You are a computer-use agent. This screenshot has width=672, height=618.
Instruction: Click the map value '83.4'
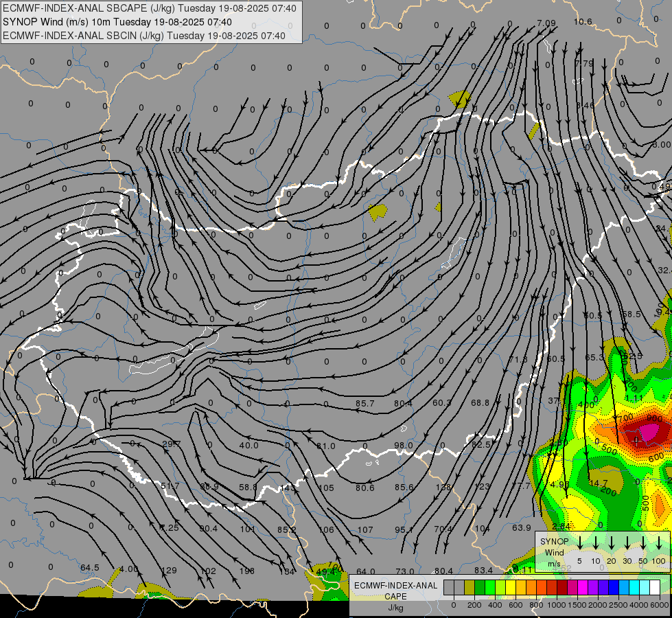483,570
